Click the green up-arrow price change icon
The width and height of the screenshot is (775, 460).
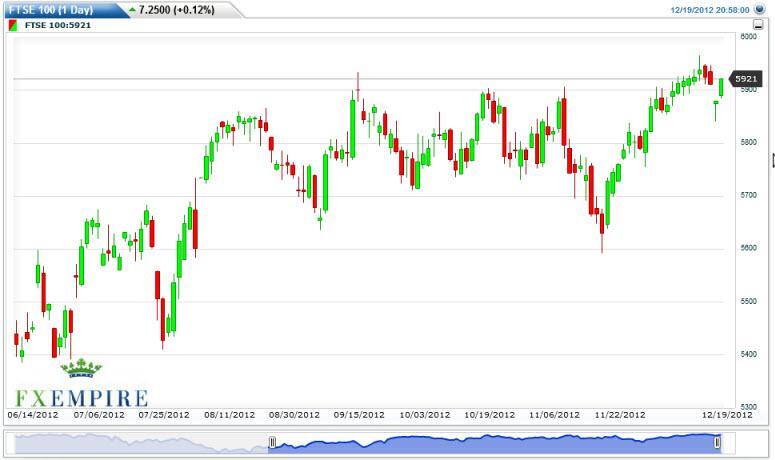click(133, 9)
